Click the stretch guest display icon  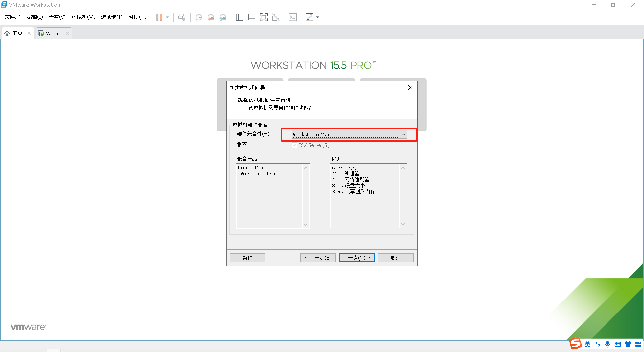(x=309, y=17)
